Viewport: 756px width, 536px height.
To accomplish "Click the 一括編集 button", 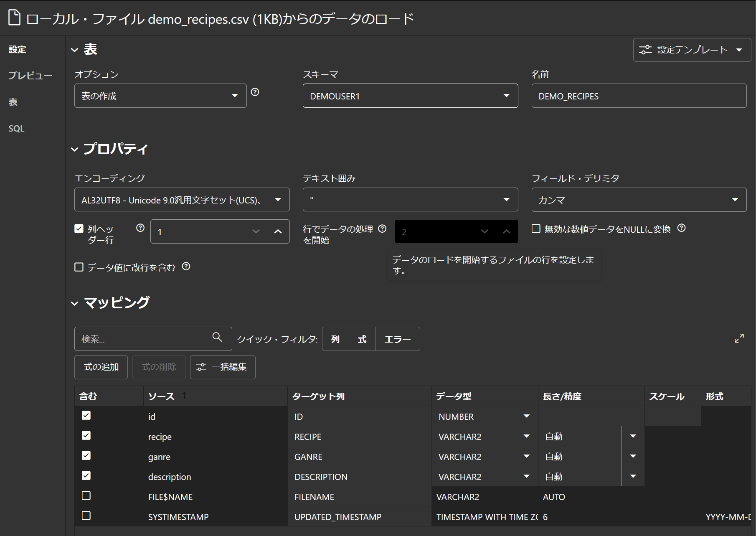I will click(x=223, y=367).
